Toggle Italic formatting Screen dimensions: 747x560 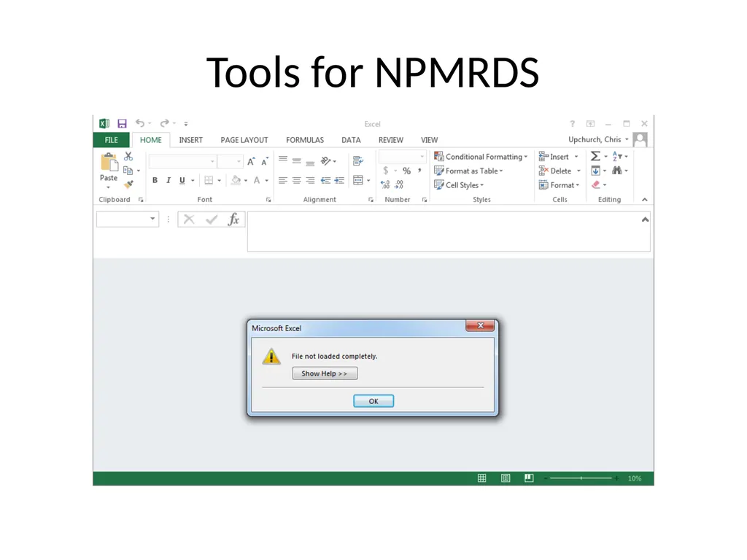(x=169, y=181)
